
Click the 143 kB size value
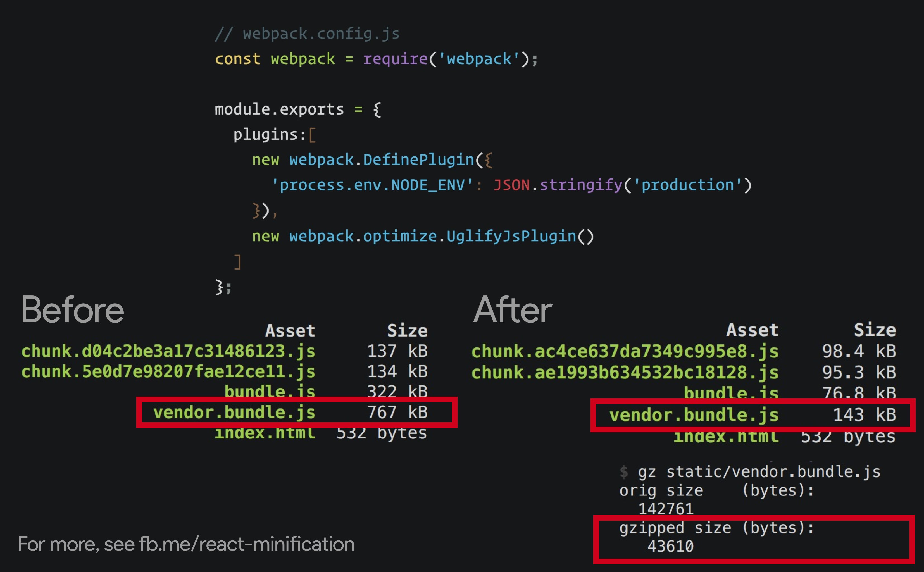click(865, 415)
